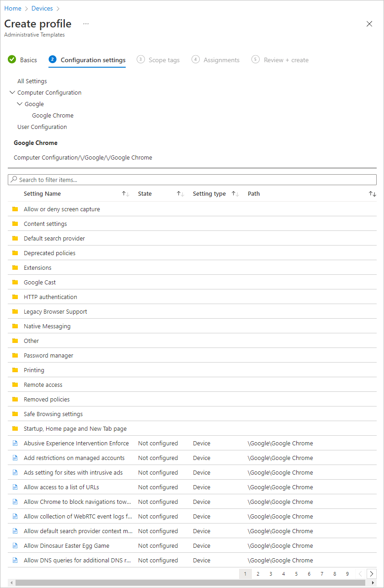The height and width of the screenshot is (588, 384).
Task: Go to previous page arrow in pagination
Action: [360, 574]
